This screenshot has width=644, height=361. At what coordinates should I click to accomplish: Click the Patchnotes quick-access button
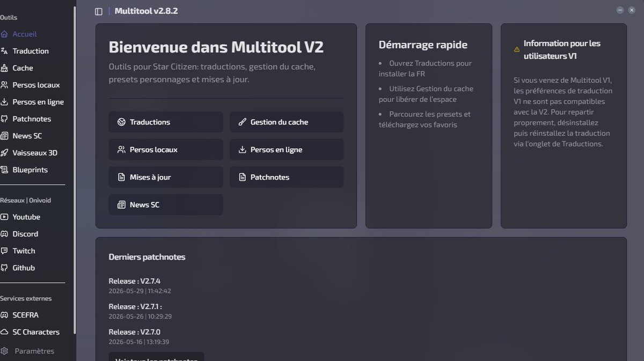pos(287,177)
